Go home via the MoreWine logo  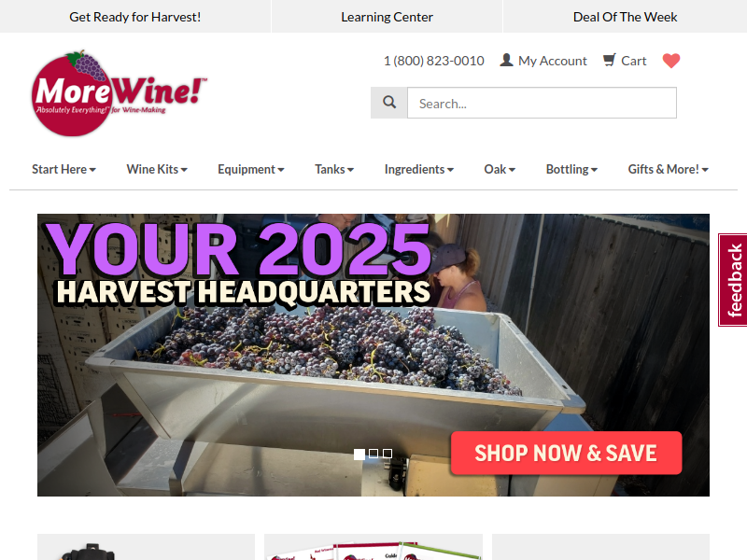point(120,93)
